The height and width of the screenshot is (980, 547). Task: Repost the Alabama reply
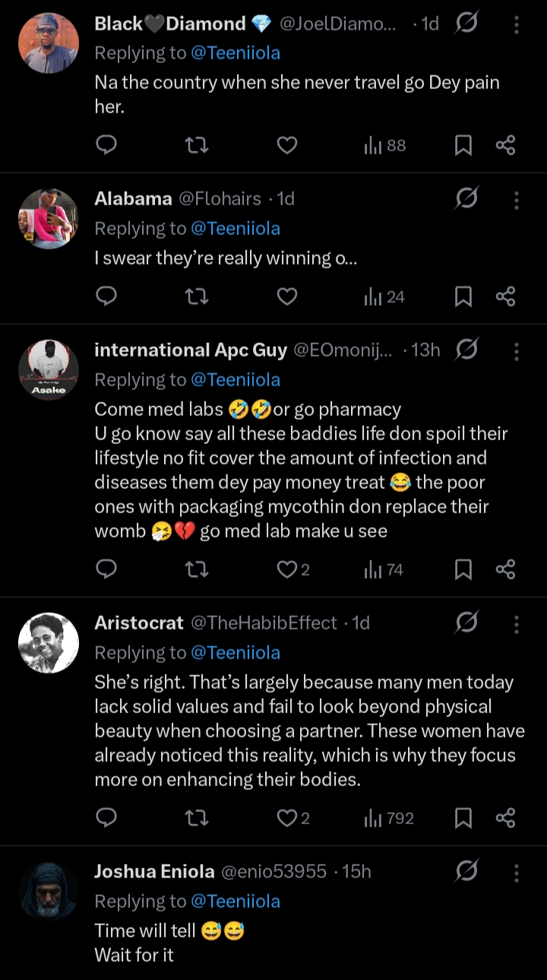tap(197, 297)
